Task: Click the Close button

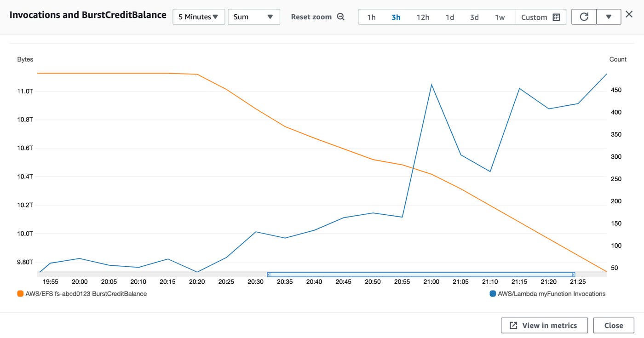Action: pos(613,325)
